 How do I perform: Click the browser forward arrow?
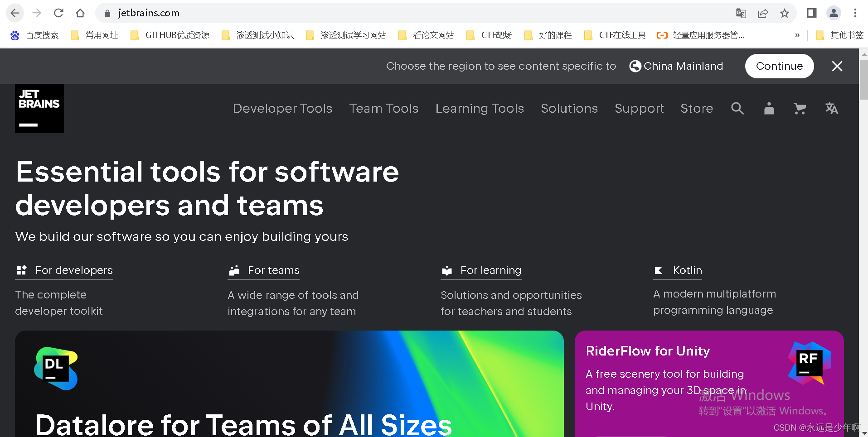coord(37,13)
